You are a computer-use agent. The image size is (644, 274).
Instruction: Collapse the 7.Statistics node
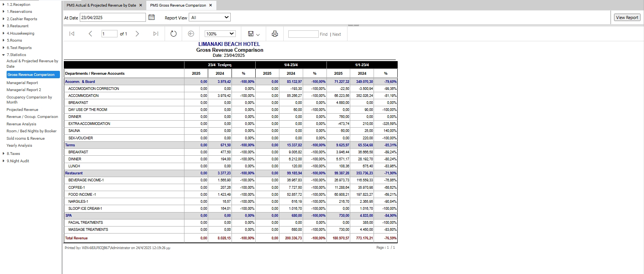[x=4, y=54]
